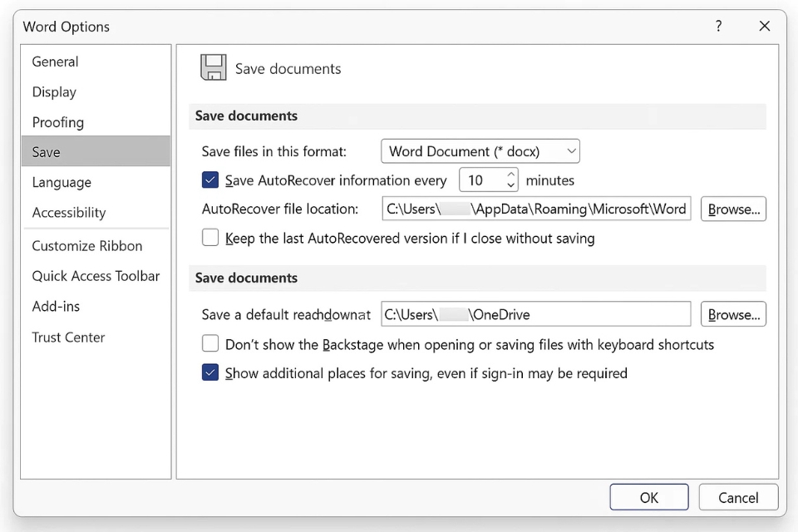Open the Save files in this format dropdown
798x532 pixels.
[571, 150]
